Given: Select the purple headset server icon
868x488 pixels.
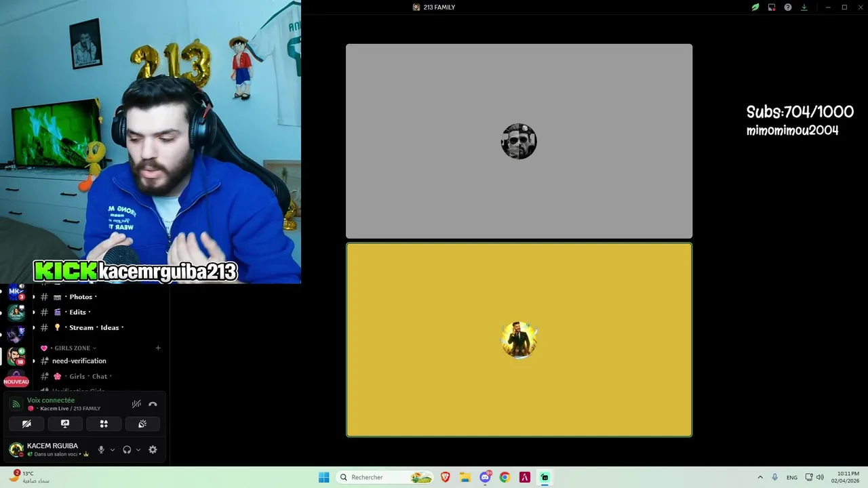Looking at the screenshot, I should (16, 334).
